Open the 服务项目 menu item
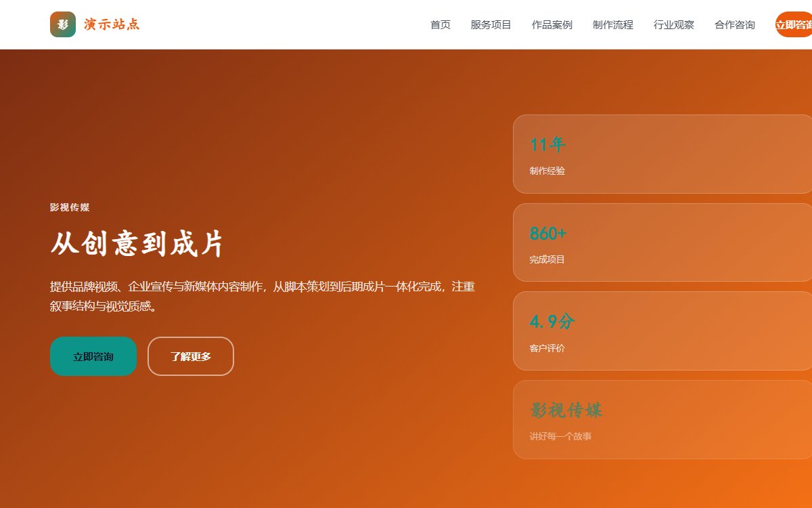 pos(491,25)
